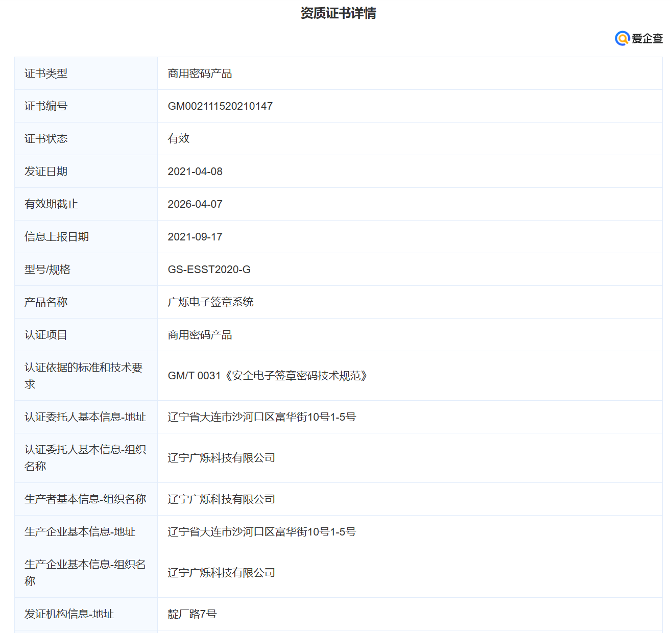672x633 pixels.
Task: Select certificate number GM002111520210147
Action: click(220, 106)
